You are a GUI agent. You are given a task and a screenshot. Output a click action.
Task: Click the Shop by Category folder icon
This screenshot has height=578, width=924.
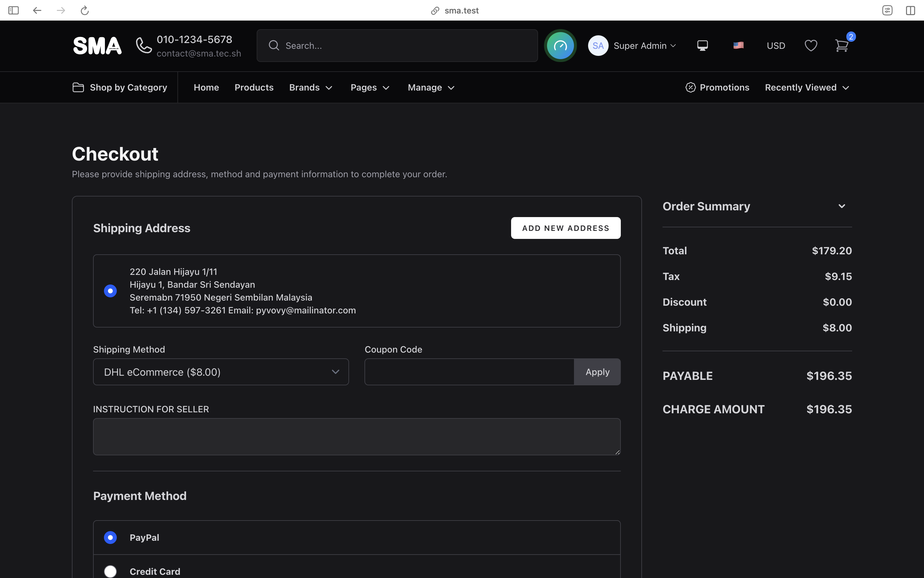pyautogui.click(x=78, y=88)
